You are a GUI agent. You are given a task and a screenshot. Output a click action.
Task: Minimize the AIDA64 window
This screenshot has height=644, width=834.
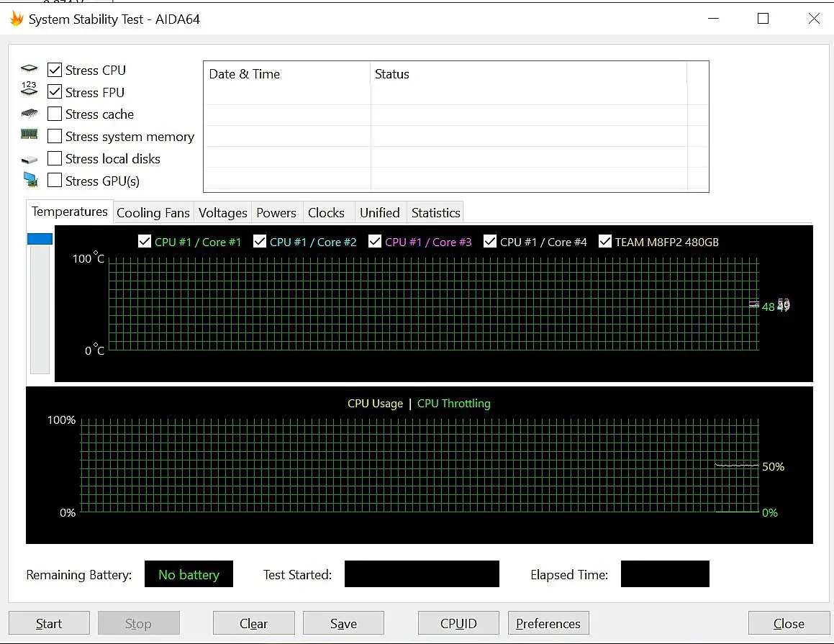tap(714, 19)
